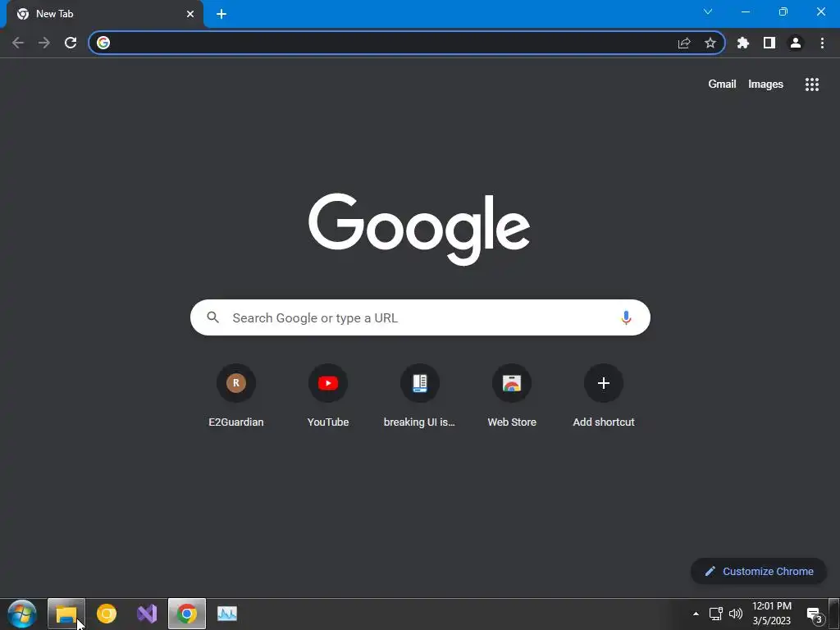Image resolution: width=840 pixels, height=630 pixels.
Task: Toggle the side panel icon
Action: tap(769, 43)
